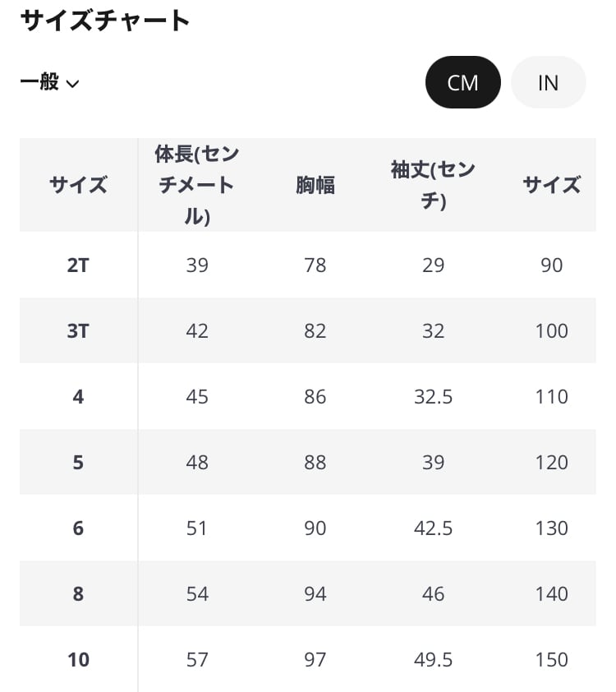Switch units to IN
The height and width of the screenshot is (692, 616).
pyautogui.click(x=548, y=82)
